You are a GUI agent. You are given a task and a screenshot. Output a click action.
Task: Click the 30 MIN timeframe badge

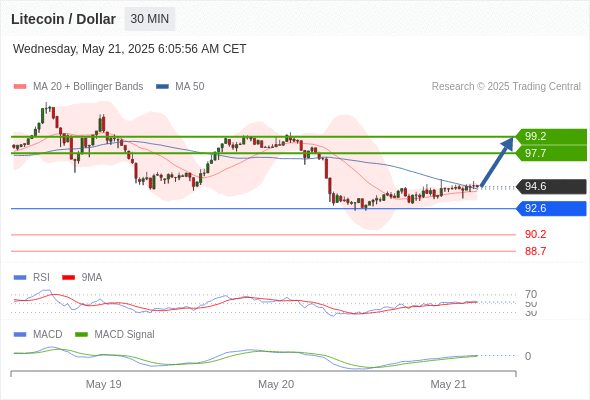pos(150,19)
